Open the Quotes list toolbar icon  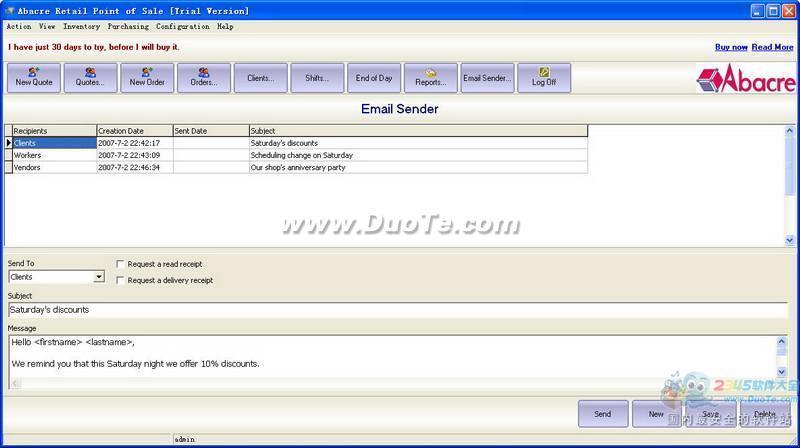tap(91, 78)
